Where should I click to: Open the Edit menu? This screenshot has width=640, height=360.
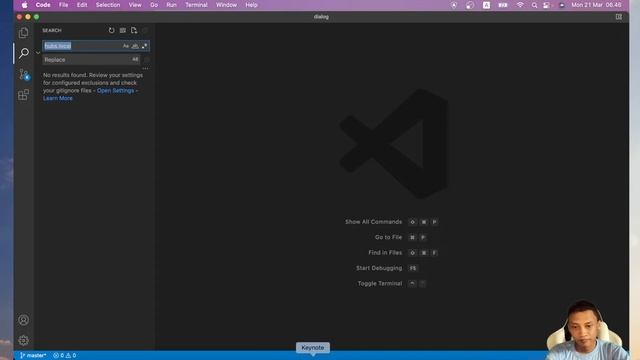click(x=82, y=5)
